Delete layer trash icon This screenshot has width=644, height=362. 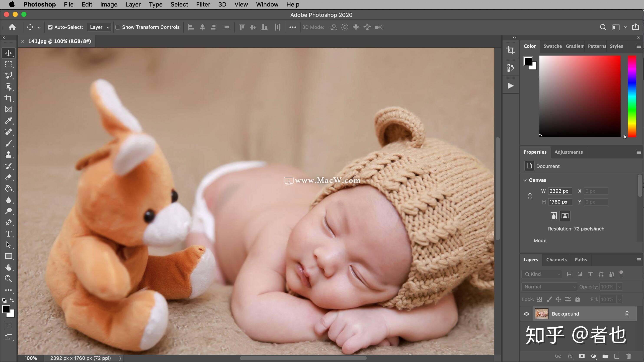pos(629,356)
